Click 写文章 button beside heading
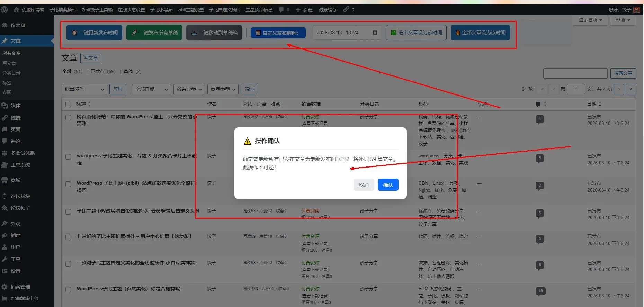Screen dimensions: 644x307 91,58
